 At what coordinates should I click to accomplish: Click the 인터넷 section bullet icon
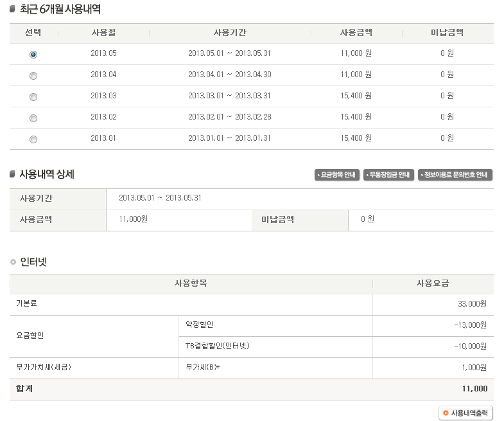(x=13, y=262)
